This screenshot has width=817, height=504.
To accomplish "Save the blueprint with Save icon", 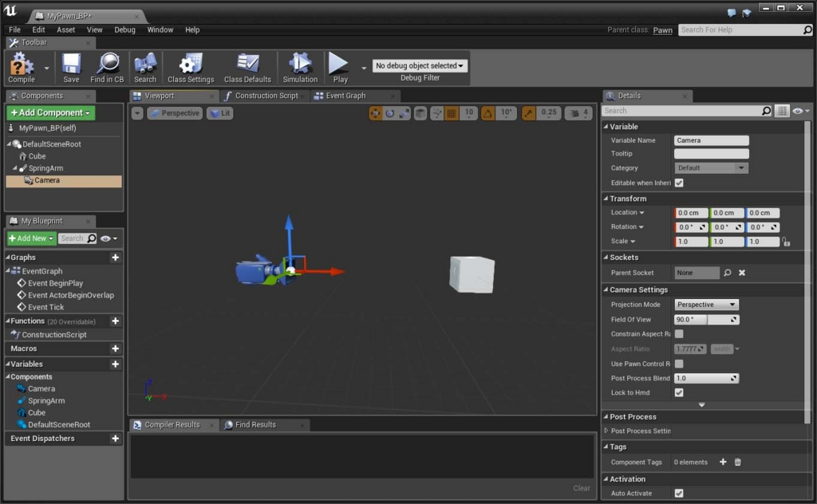I will pyautogui.click(x=71, y=68).
